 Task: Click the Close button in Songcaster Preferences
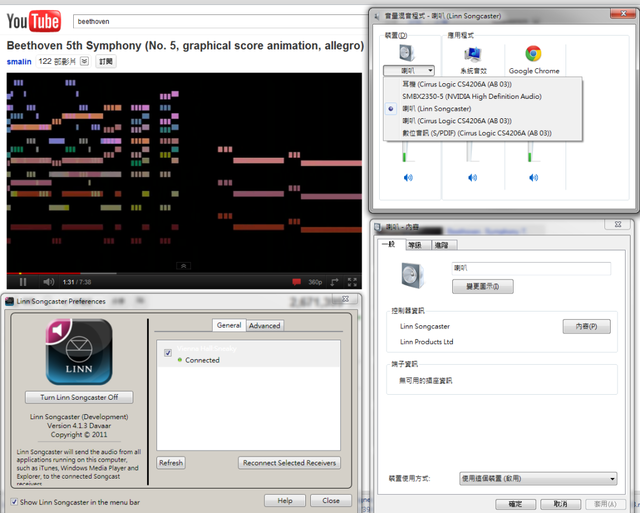331,500
